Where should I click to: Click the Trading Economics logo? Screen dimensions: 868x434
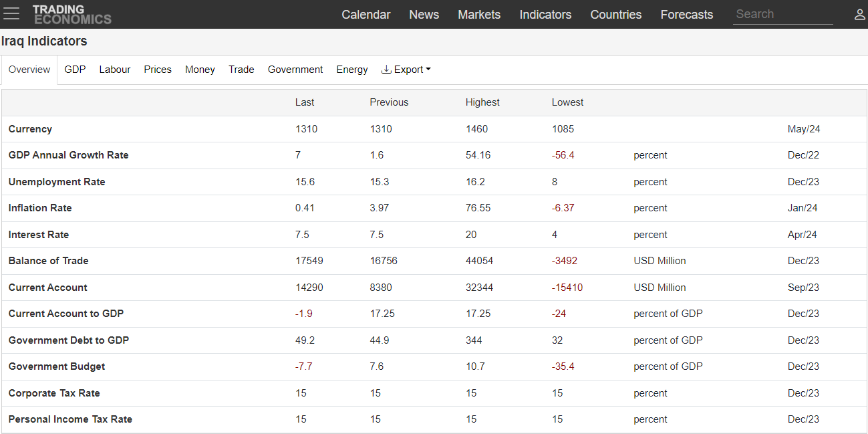[x=72, y=14]
